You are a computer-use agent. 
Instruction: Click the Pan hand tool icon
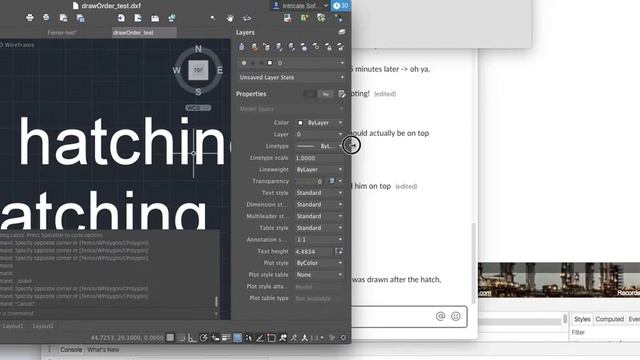pos(230,18)
